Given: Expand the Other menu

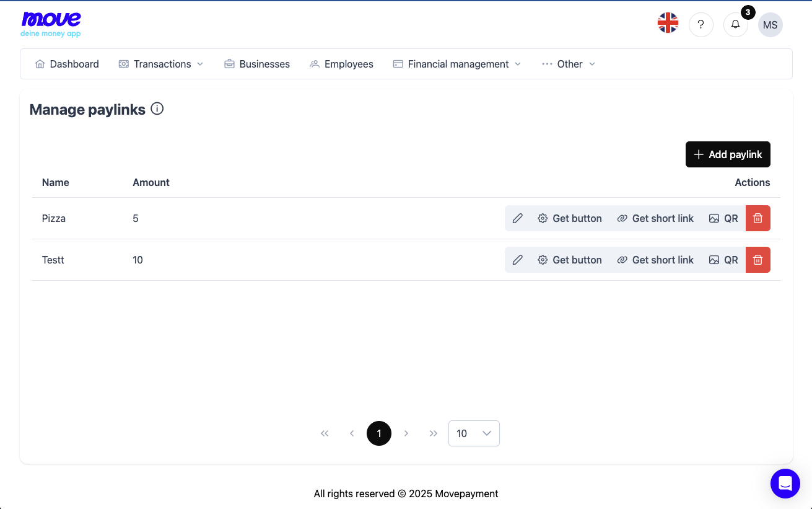Looking at the screenshot, I should (x=569, y=64).
